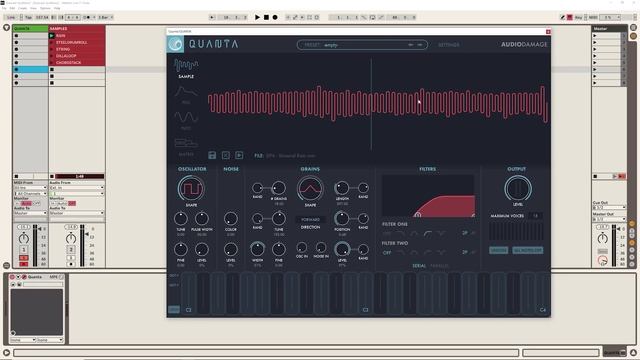This screenshot has width=640, height=360.
Task: Click the Samples track header
Action: [77, 28]
